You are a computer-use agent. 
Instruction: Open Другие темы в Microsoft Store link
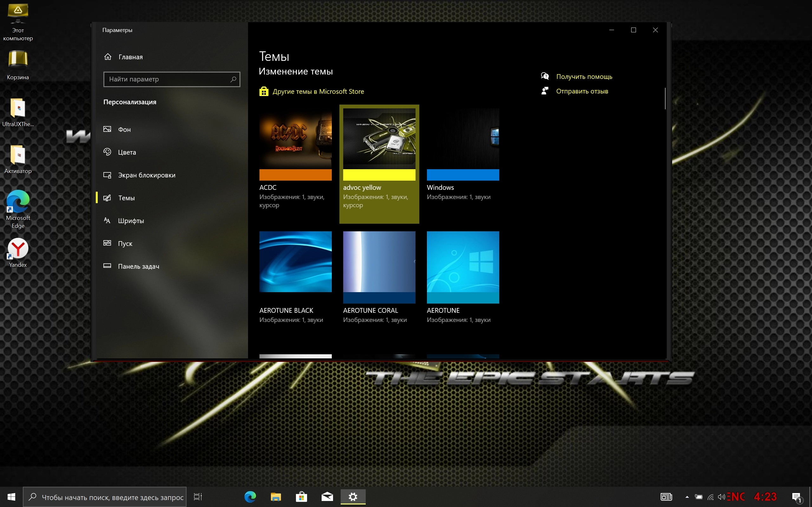point(318,91)
